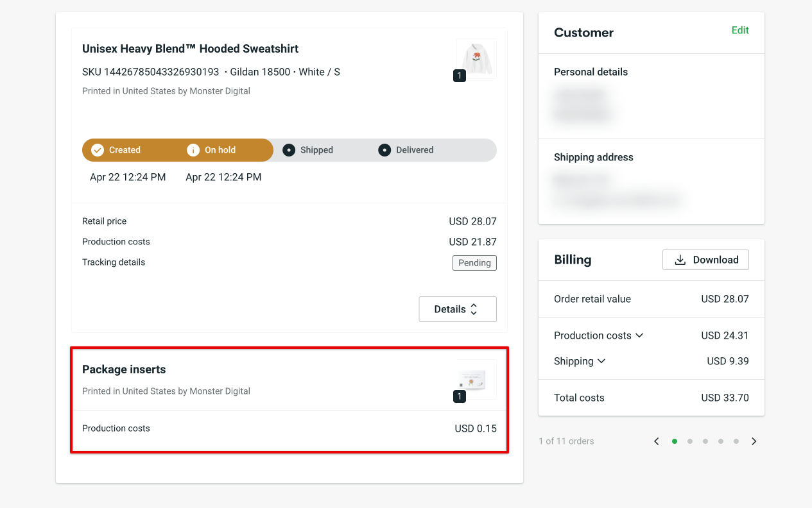
Task: Click the previous-order arrow under Billing
Action: [x=656, y=441]
